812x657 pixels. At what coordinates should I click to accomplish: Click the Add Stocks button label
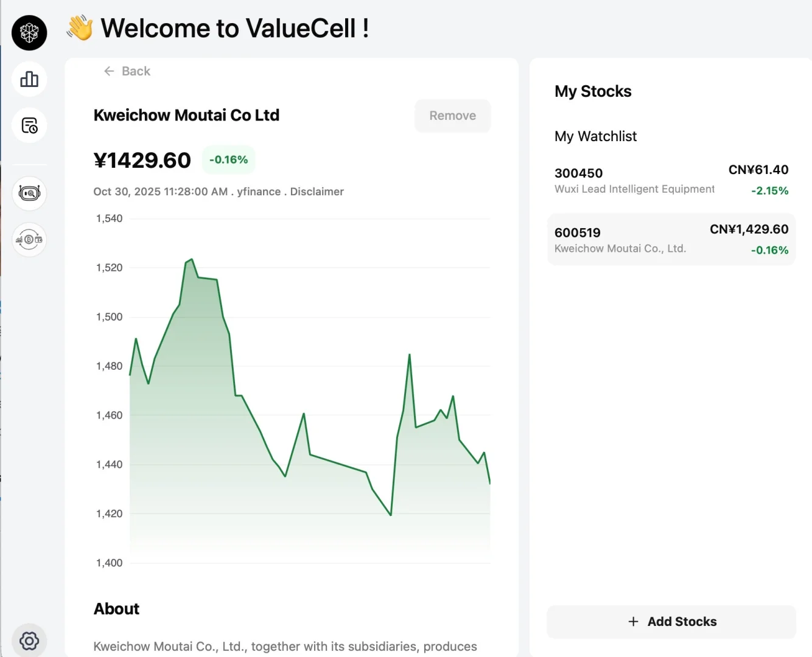[x=682, y=622]
